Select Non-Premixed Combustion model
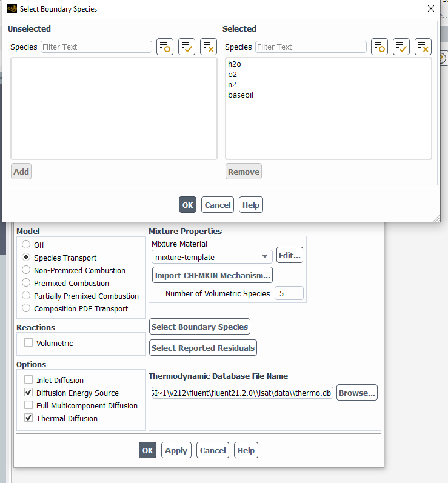This screenshot has width=448, height=483. 26,270
